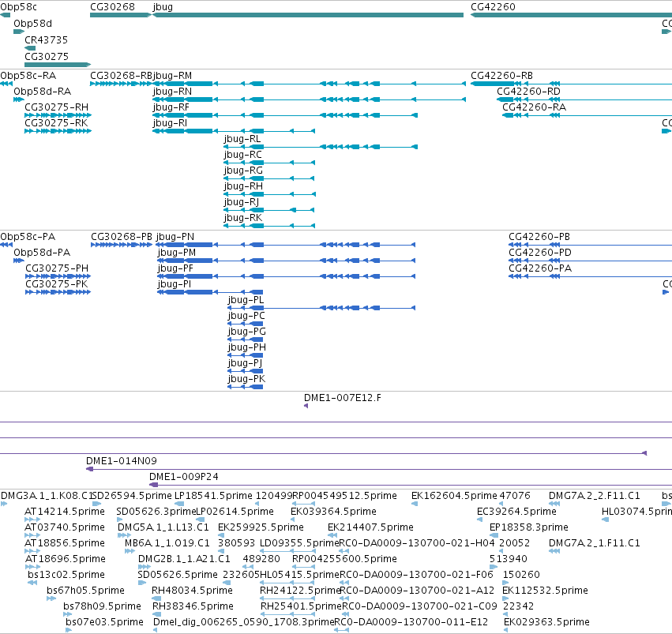Select the jbug-RG transcript label

pos(243,171)
